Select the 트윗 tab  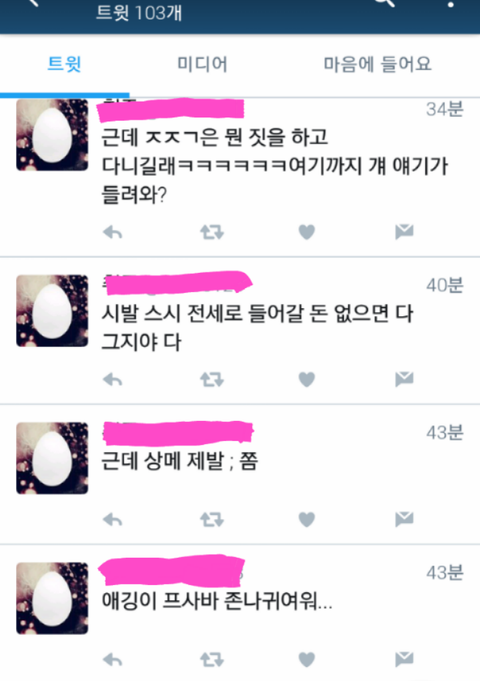click(x=64, y=64)
